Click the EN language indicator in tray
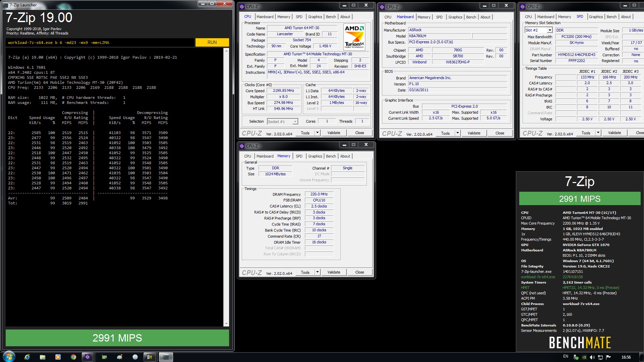The width and height of the screenshot is (644, 362). coord(566,357)
